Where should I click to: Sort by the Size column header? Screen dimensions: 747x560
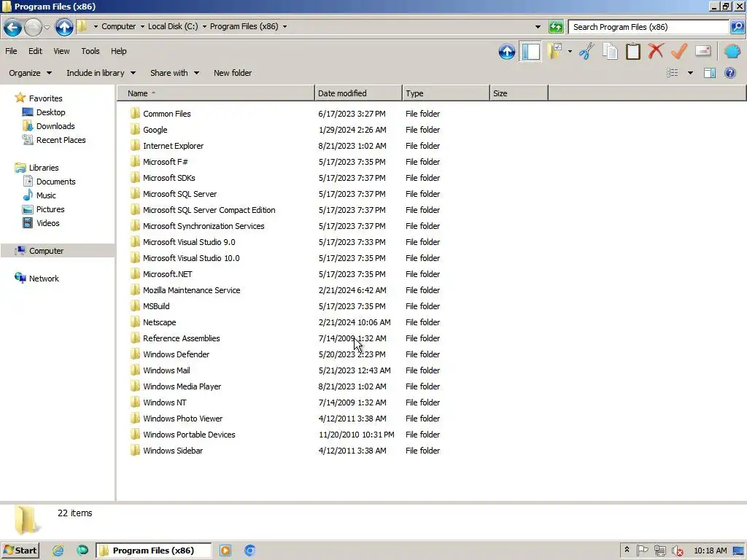(519, 93)
